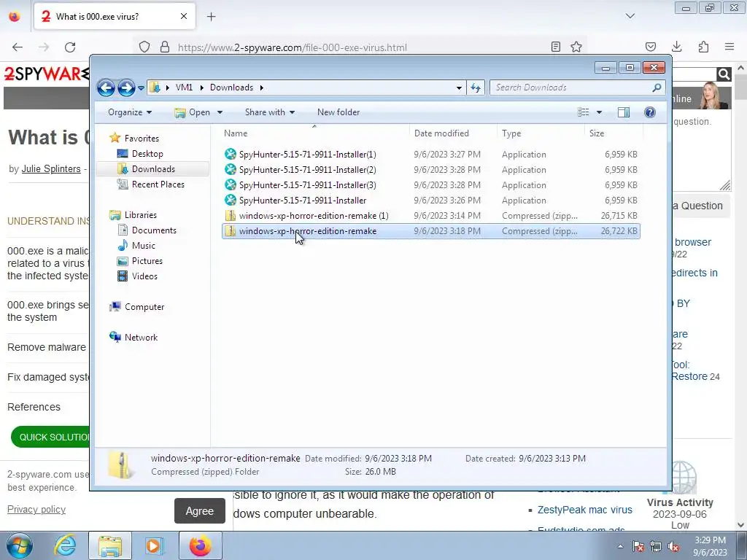
Task: Open Explorer Help question mark icon
Action: 650,112
